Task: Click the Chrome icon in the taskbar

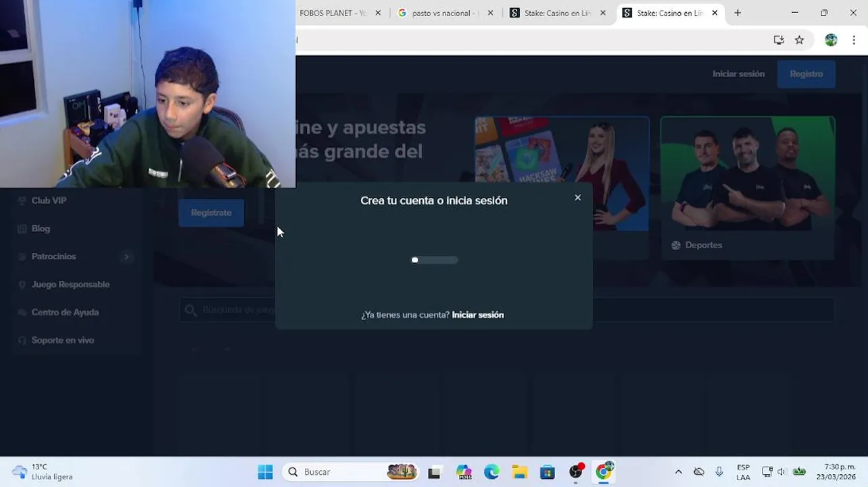Action: (x=604, y=471)
